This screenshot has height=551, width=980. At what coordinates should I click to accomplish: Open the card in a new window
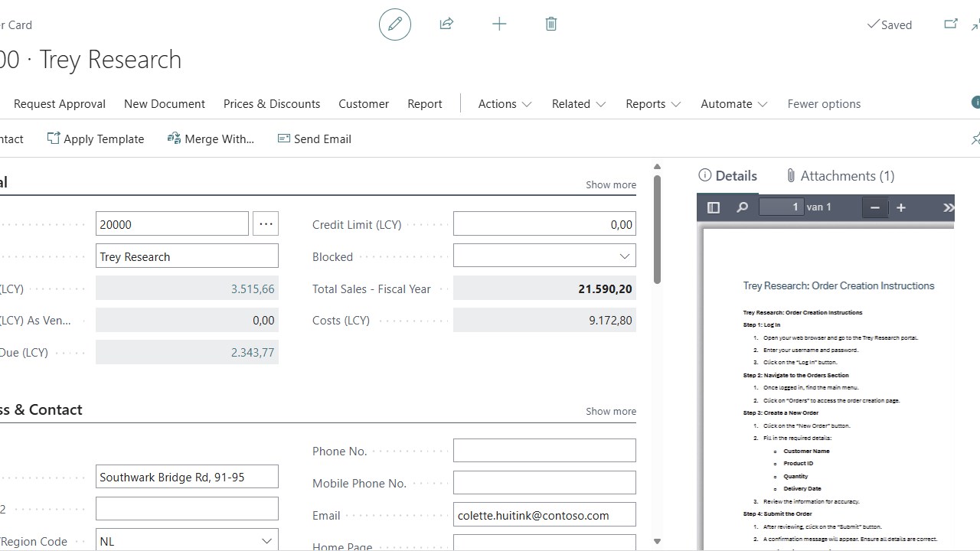click(951, 24)
